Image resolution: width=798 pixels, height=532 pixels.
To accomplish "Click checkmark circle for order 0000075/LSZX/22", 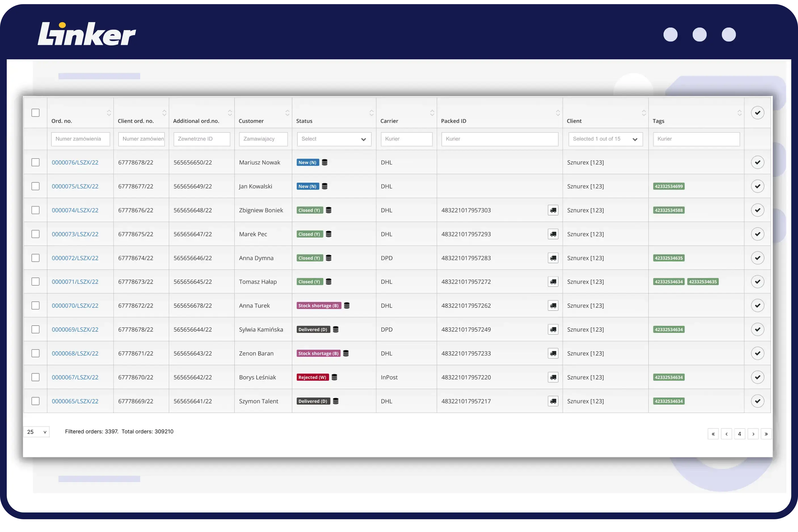I will click(757, 186).
